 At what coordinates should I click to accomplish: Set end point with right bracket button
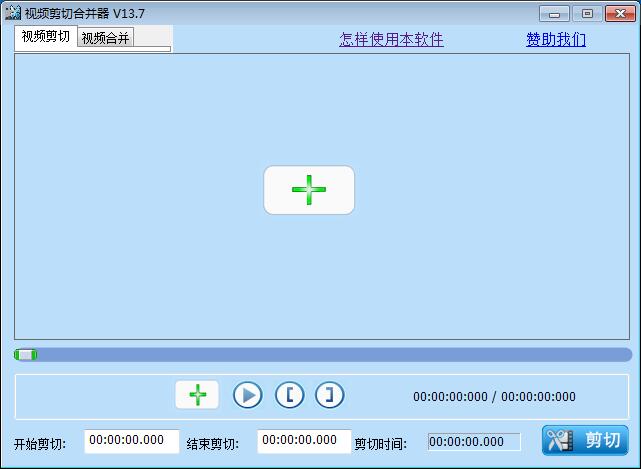329,395
